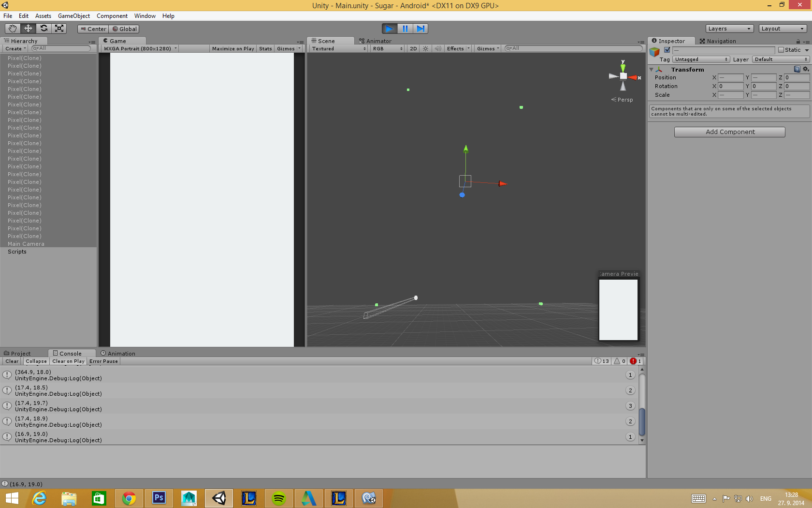Select the Move tool
Screen dimensions: 812x508
28,29
